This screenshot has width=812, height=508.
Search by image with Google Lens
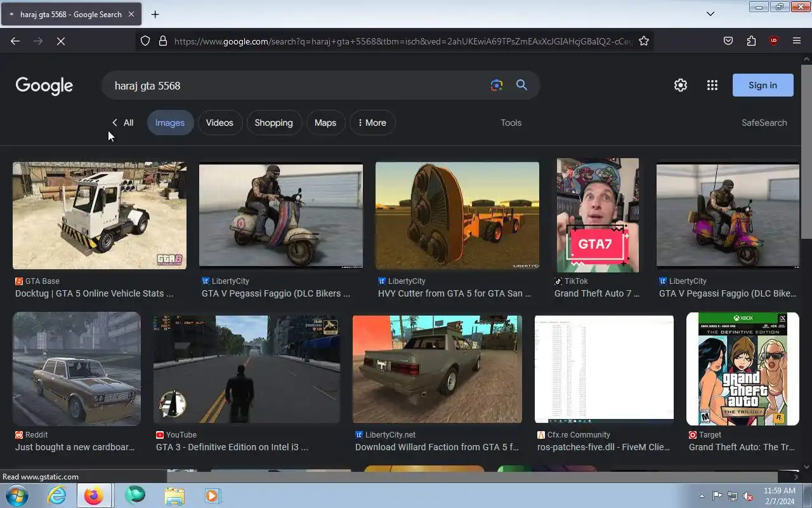(x=497, y=85)
